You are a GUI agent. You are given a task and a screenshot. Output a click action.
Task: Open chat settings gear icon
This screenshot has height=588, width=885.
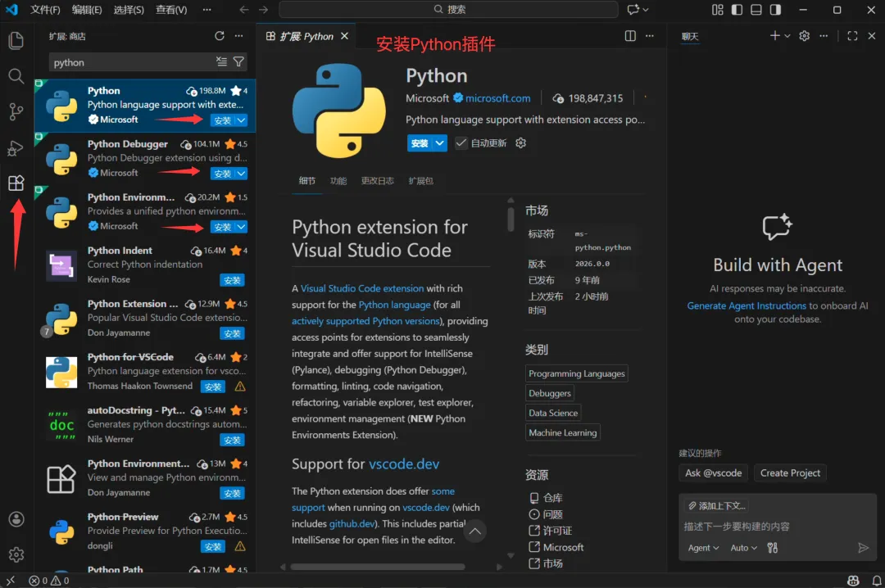coord(805,36)
